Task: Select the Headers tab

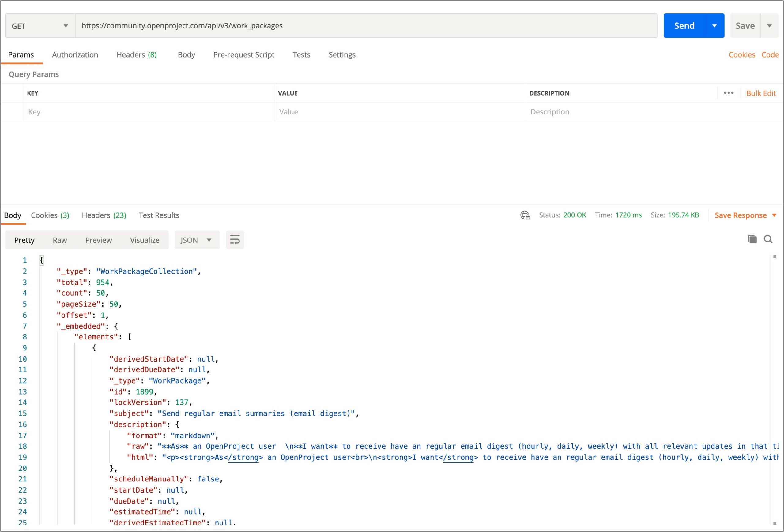Action: coord(137,54)
